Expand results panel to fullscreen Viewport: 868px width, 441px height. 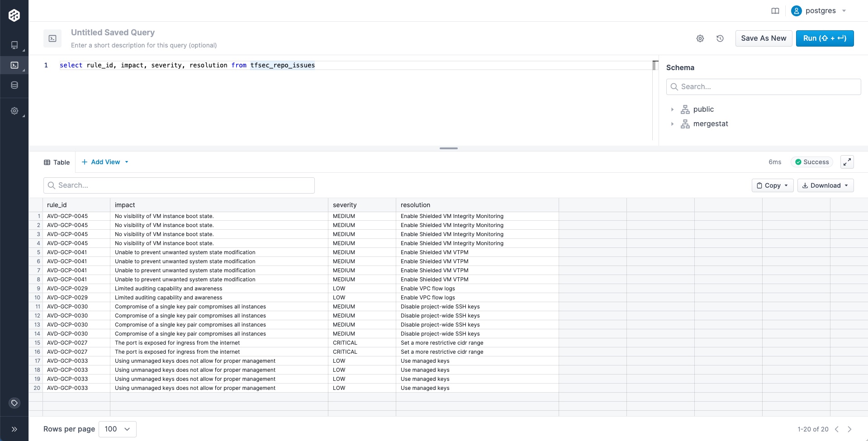[847, 162]
